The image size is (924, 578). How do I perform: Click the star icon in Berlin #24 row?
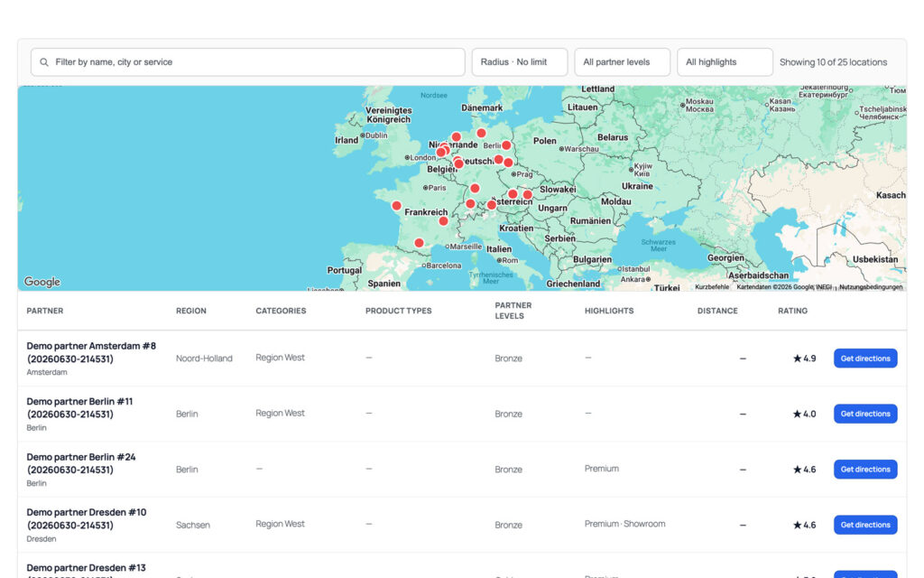(x=798, y=469)
